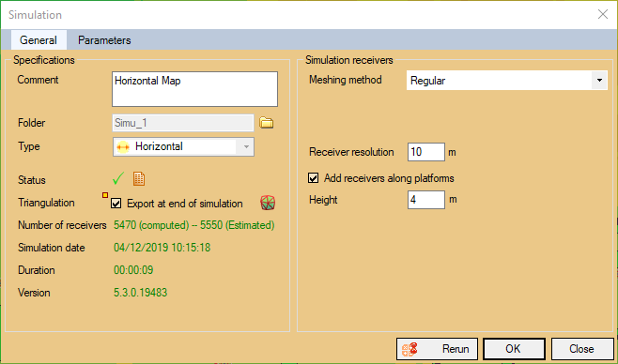
Task: Click the Rerun button
Action: (x=437, y=349)
